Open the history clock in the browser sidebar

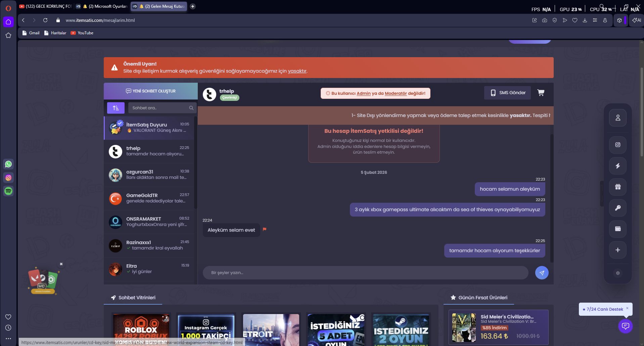point(8,328)
